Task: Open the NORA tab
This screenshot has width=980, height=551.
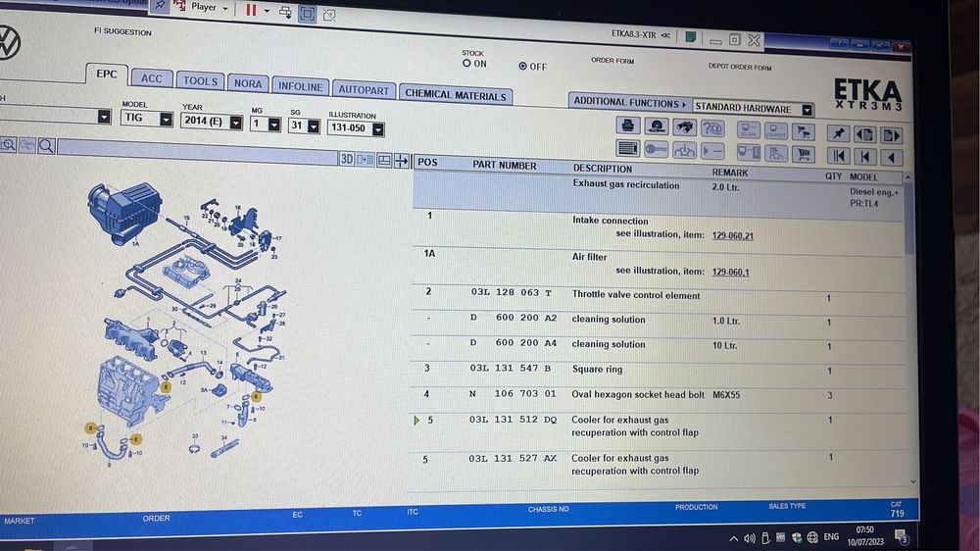Action: (248, 83)
